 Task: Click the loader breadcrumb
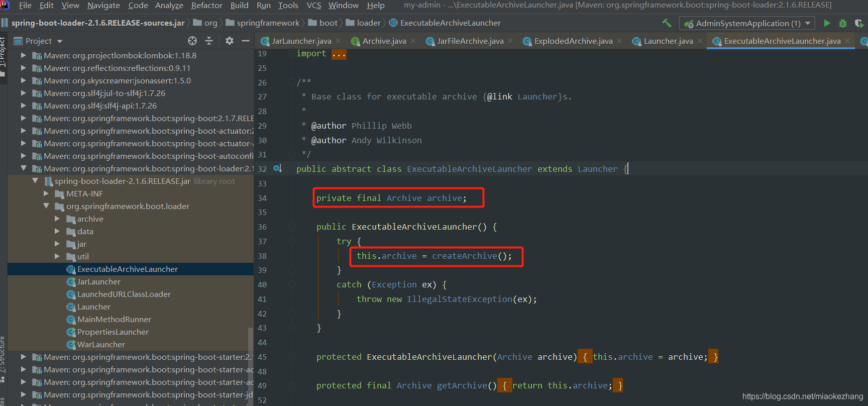tap(369, 23)
